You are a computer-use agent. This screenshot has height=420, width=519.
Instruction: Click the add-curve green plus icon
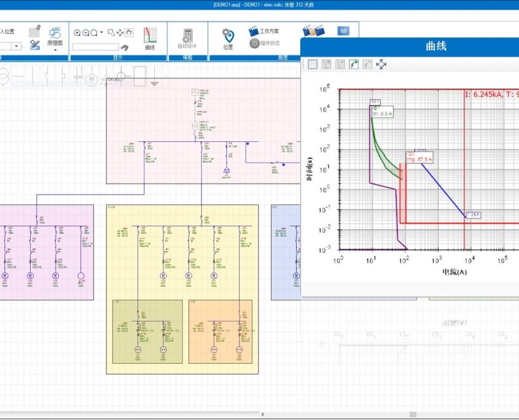(x=354, y=64)
